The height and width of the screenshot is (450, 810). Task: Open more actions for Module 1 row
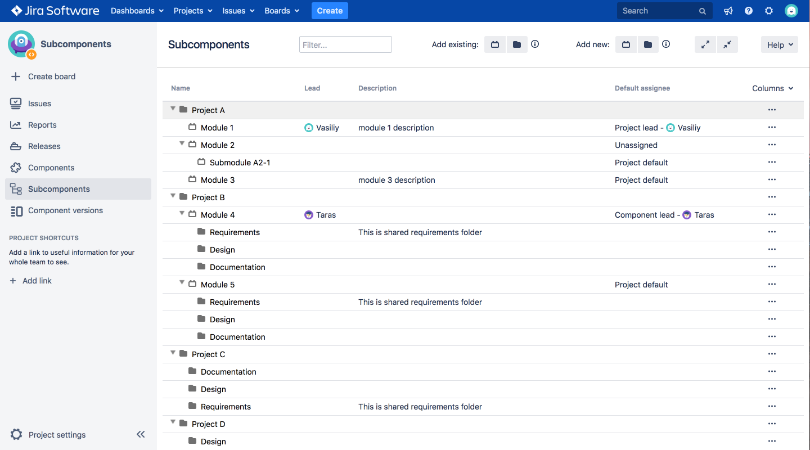(771, 128)
